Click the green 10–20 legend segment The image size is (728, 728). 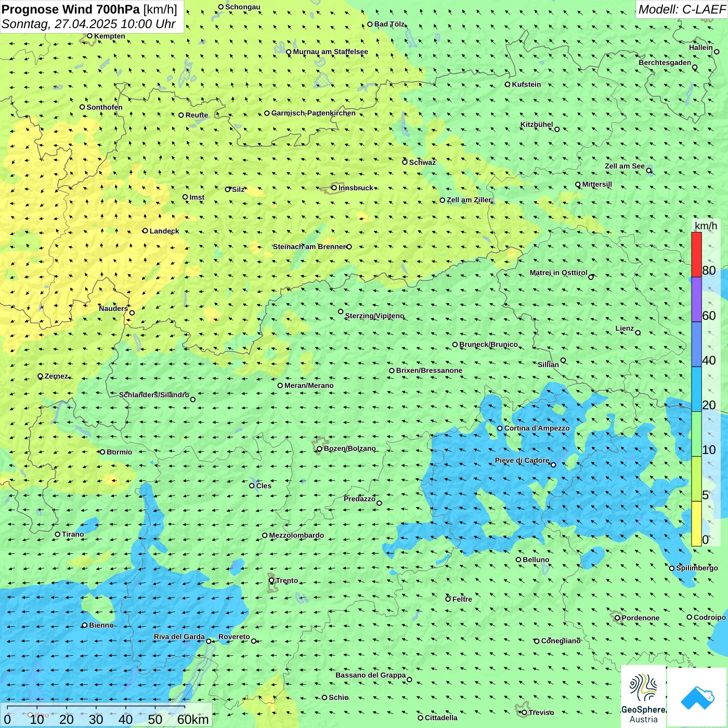[696, 434]
